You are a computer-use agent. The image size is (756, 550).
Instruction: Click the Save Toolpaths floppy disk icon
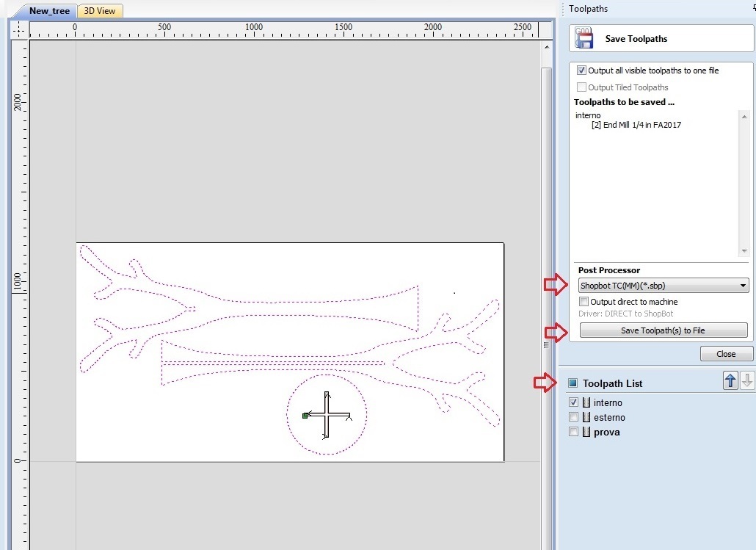click(584, 37)
